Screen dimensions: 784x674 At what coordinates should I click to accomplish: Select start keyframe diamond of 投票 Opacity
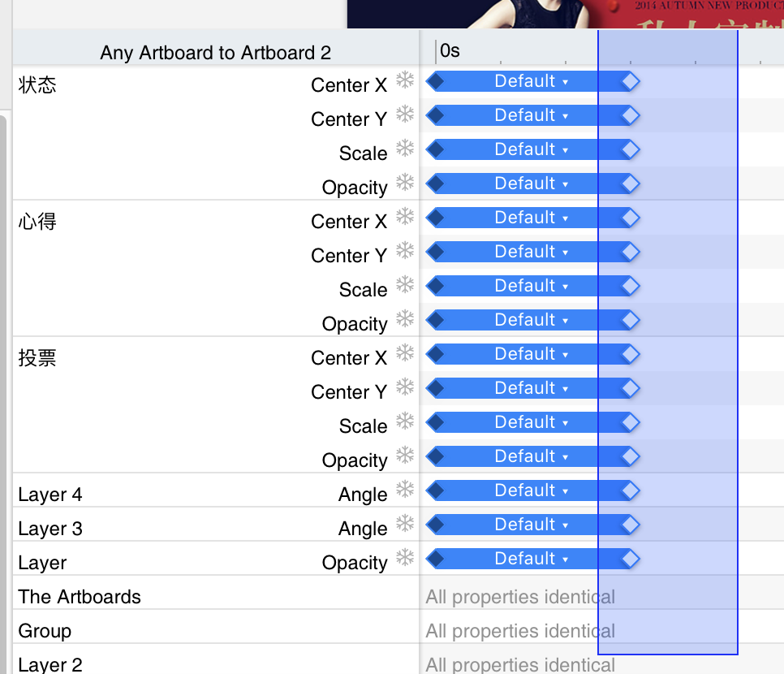point(436,456)
